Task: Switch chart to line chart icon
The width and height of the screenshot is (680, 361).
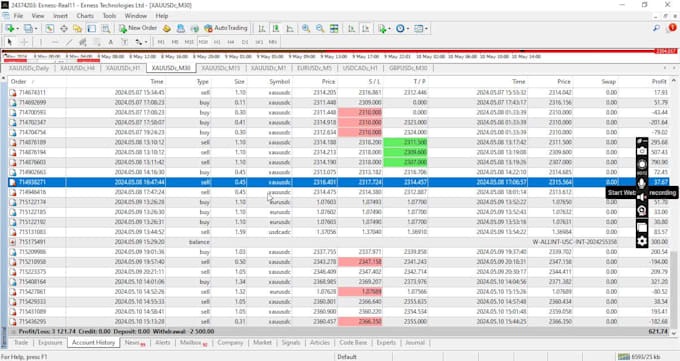Action: coord(290,29)
